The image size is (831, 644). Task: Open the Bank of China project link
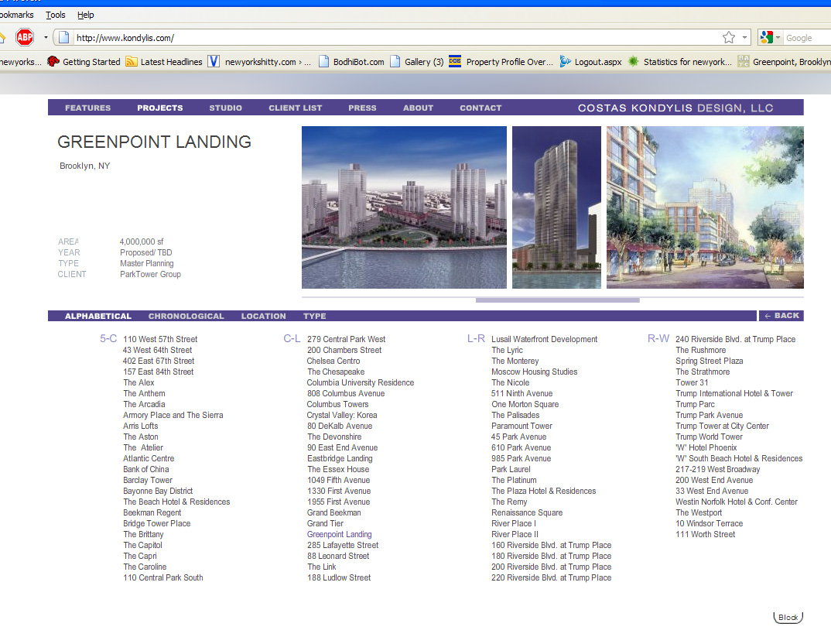(147, 469)
